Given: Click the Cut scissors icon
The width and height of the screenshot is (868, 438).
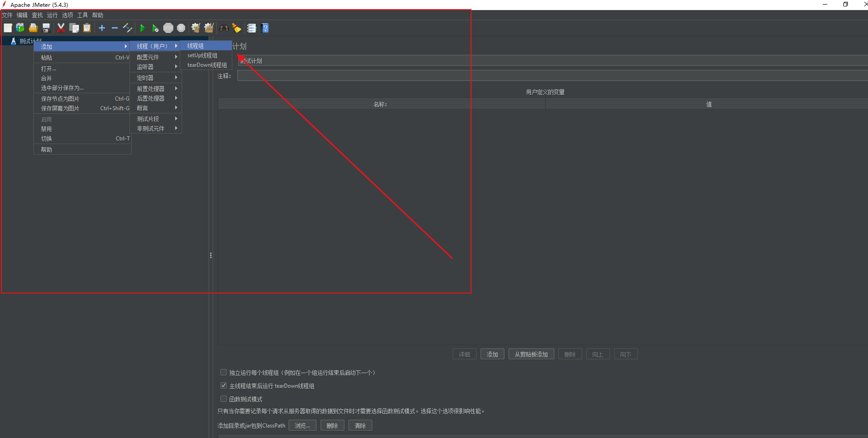Looking at the screenshot, I should tap(61, 28).
